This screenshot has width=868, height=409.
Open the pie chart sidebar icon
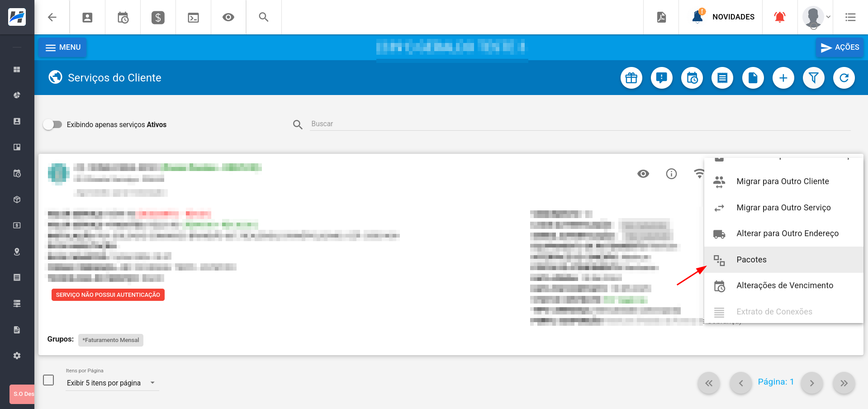(x=17, y=95)
